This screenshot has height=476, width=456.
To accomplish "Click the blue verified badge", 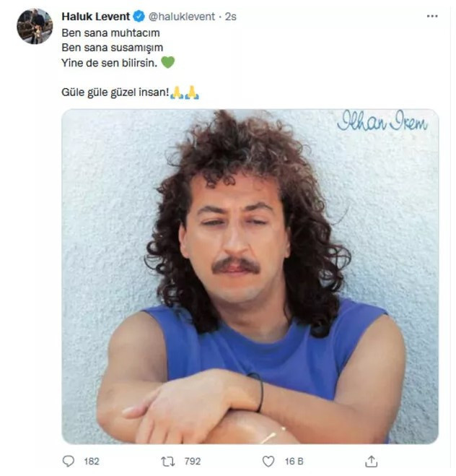I will (139, 17).
